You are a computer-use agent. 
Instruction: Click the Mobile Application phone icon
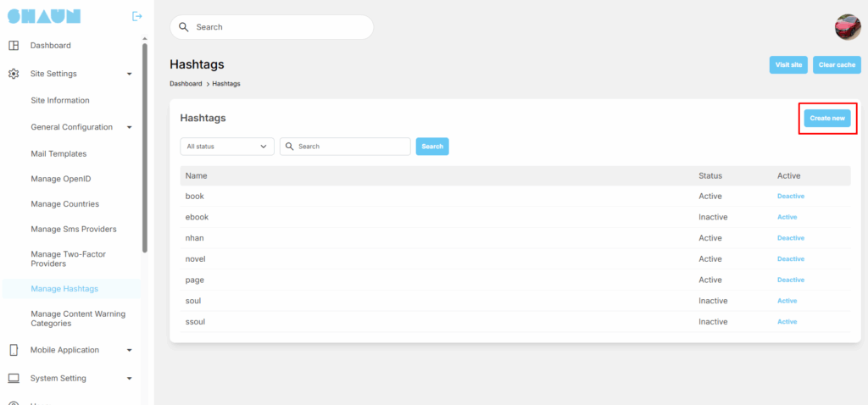tap(14, 350)
